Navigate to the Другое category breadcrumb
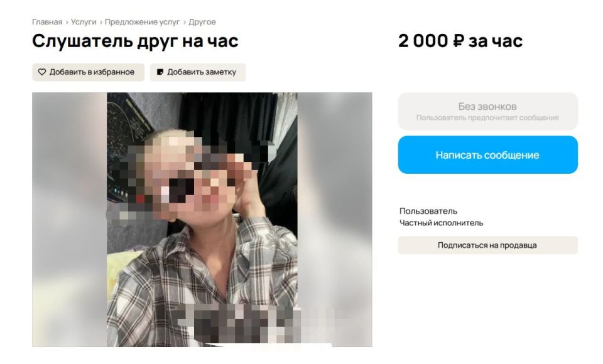Image resolution: width=603 pixels, height=364 pixels. (202, 22)
